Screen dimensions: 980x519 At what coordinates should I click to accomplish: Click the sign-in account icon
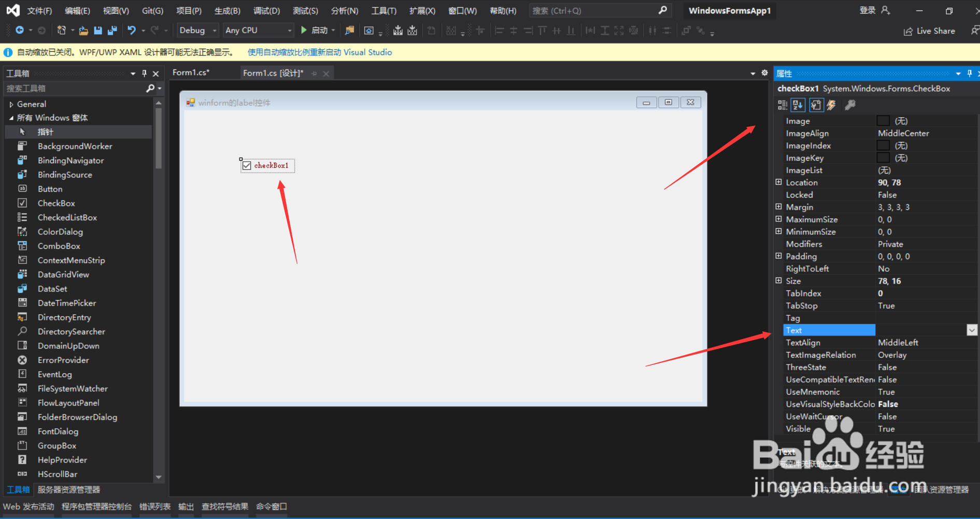885,10
